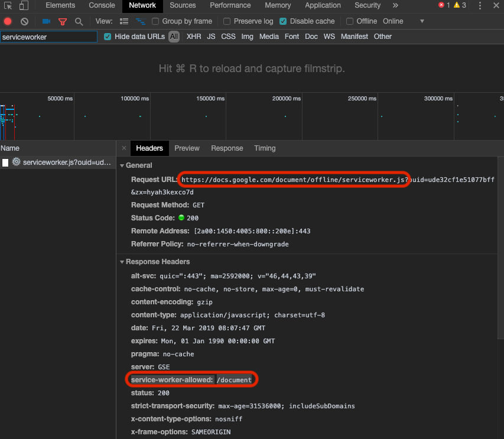Enable Preserve log
The image size is (504, 439).
[x=227, y=21]
